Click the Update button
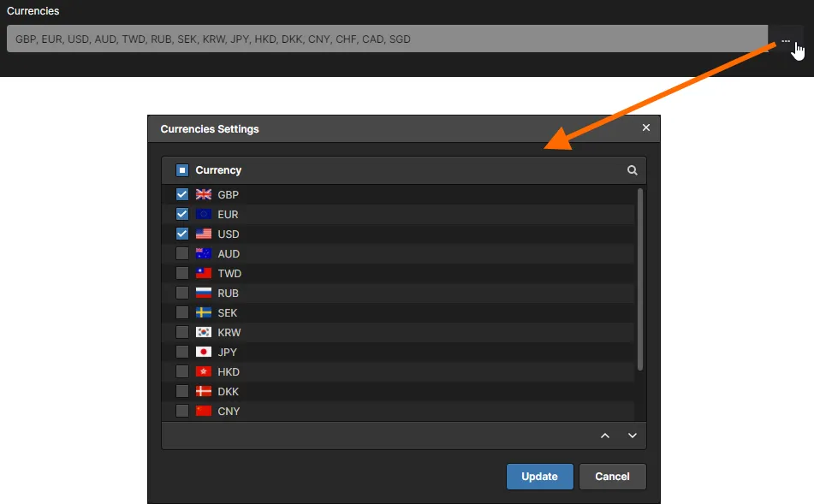Screen dimensions: 814x504 540,477
